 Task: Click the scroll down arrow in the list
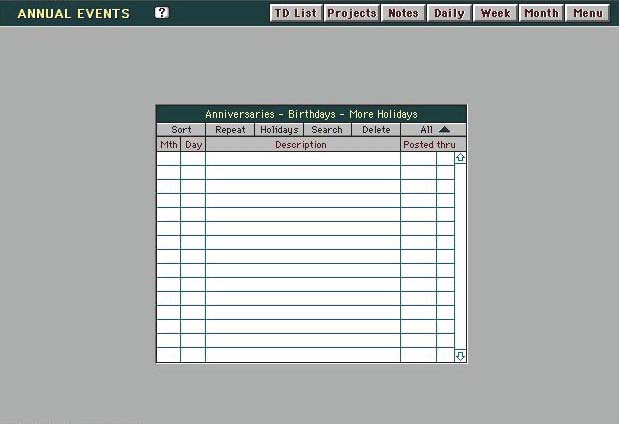(x=460, y=356)
